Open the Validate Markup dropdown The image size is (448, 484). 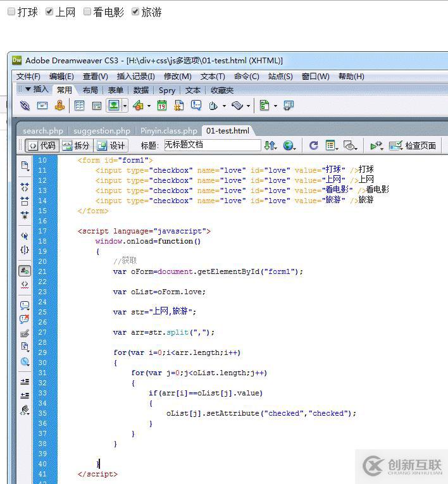tap(376, 146)
